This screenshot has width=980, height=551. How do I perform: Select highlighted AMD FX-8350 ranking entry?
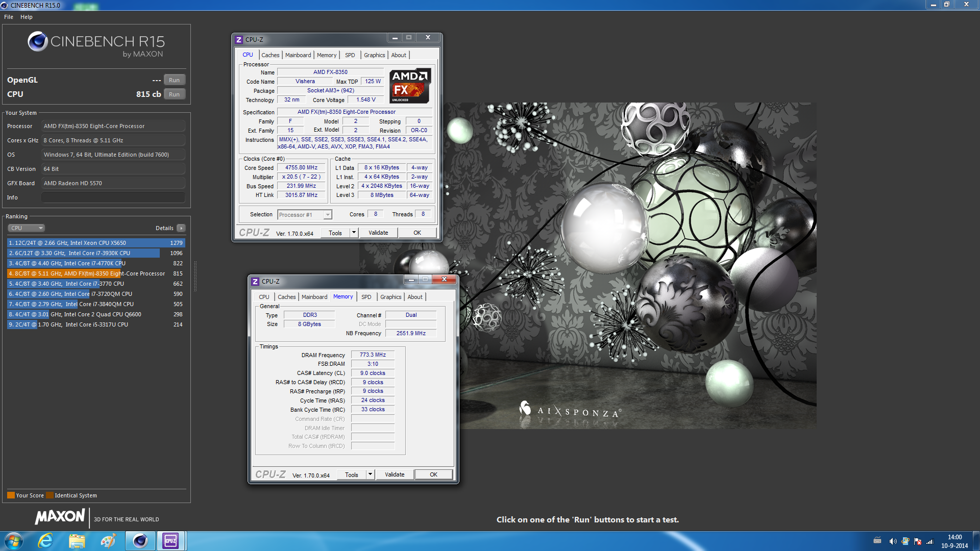click(x=96, y=273)
